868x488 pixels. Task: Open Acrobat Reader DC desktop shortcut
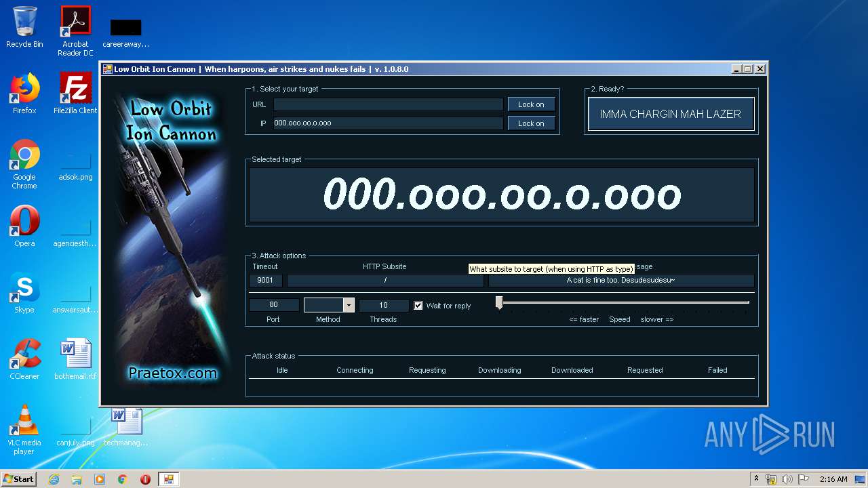point(75,31)
